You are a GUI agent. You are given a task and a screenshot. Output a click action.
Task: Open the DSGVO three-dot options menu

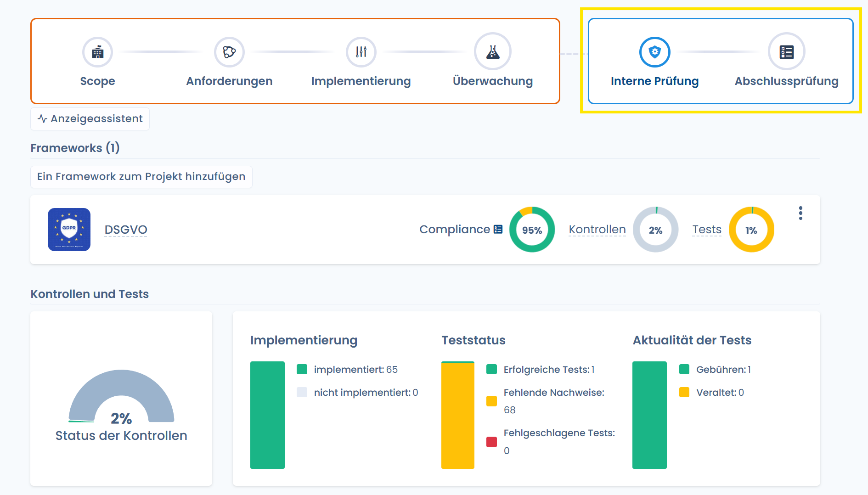[x=800, y=213]
